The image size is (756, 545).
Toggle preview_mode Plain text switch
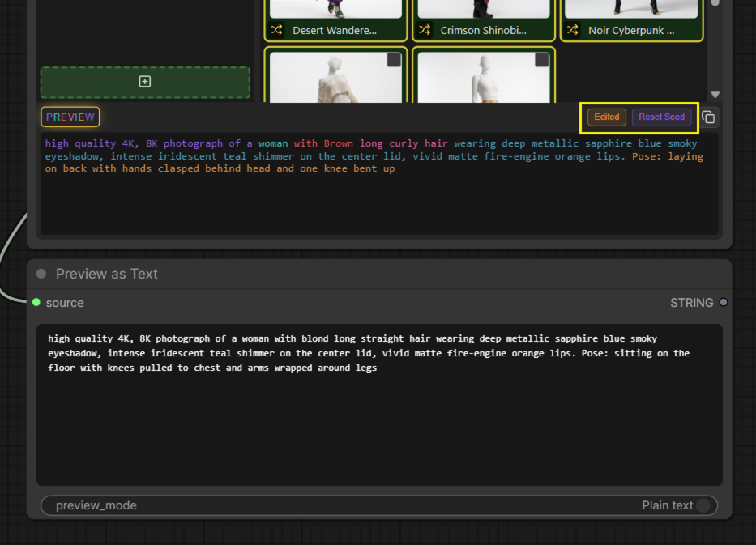(703, 505)
